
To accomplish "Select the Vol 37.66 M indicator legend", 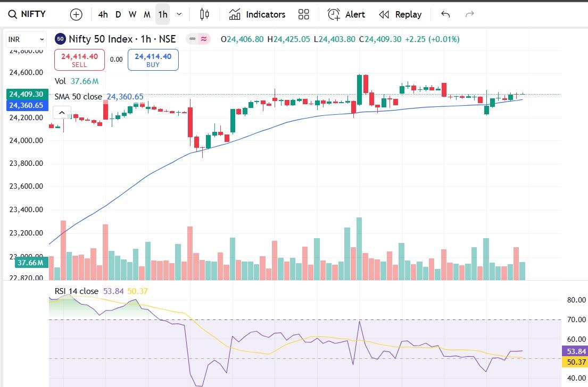I will [x=77, y=81].
